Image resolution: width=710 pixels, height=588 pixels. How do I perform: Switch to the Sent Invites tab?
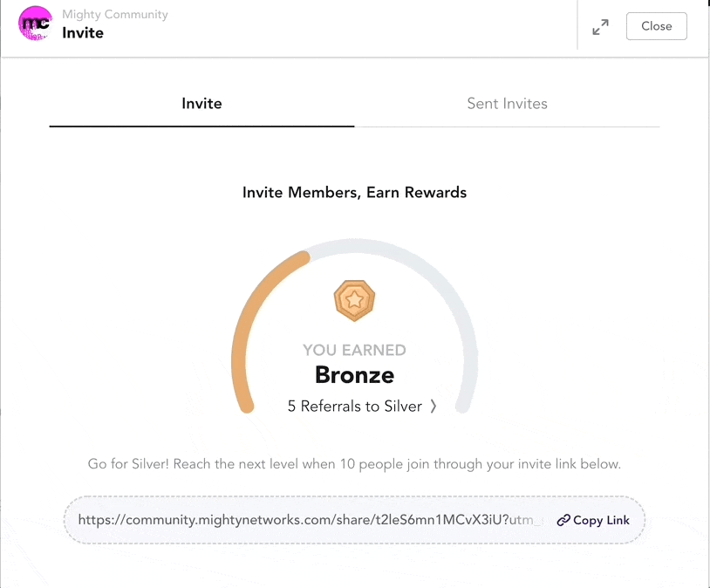point(507,103)
